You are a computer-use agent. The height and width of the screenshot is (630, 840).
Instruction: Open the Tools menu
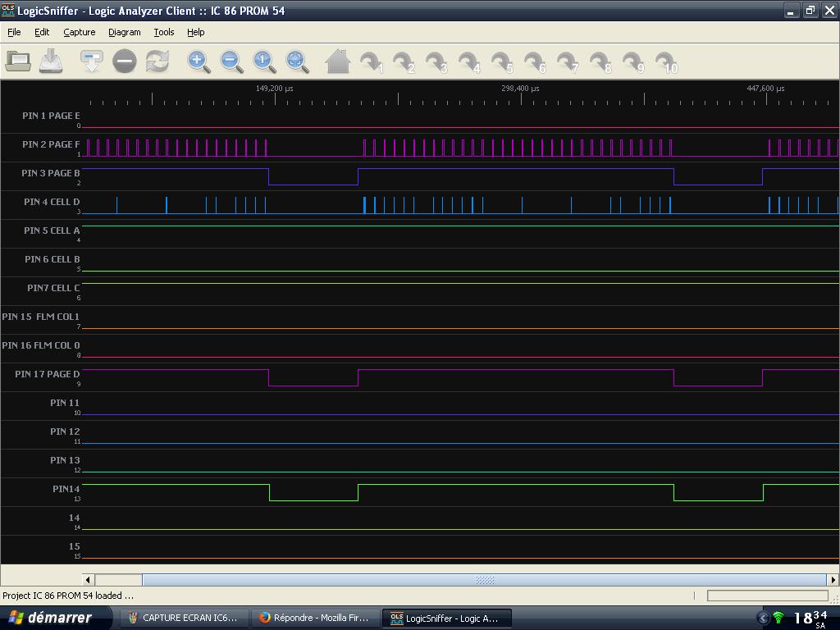tap(164, 32)
